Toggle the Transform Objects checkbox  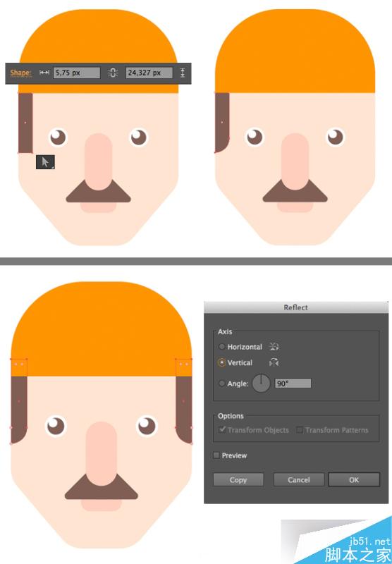[x=222, y=430]
